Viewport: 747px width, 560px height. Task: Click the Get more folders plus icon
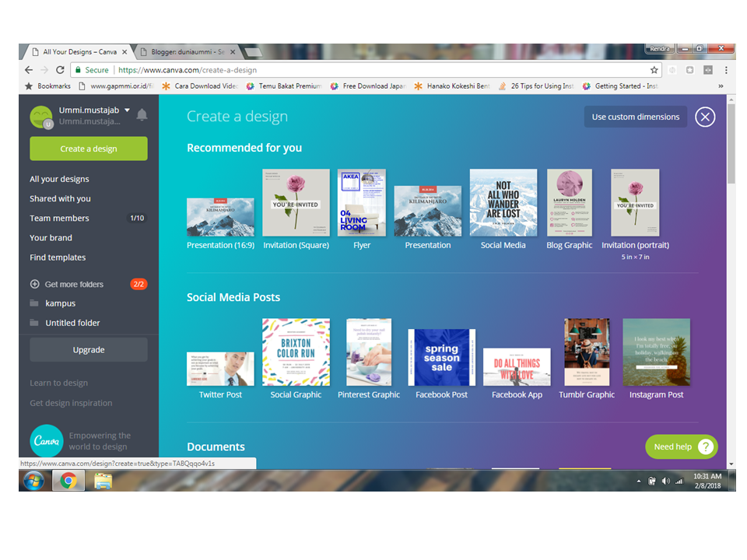35,285
